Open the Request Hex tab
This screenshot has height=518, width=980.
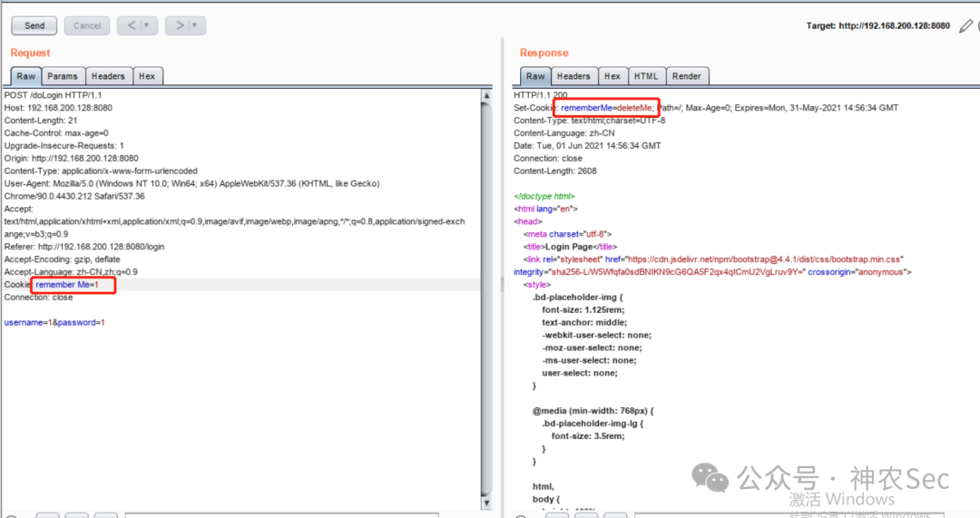(147, 76)
